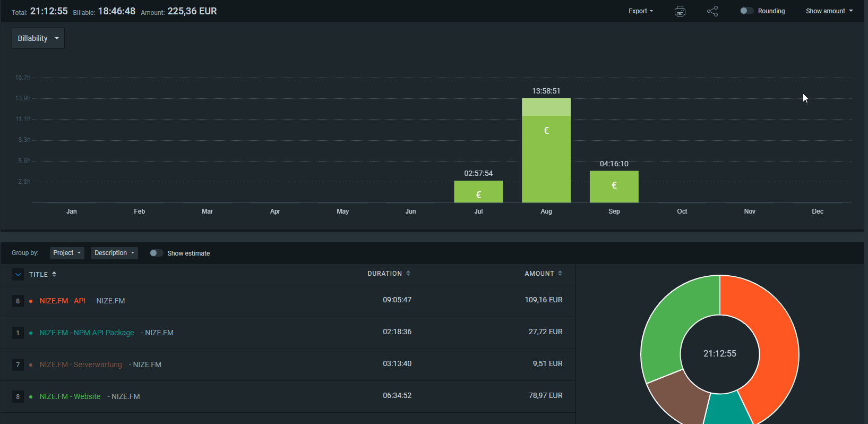Expand the NIZE.FM - Serverwartung entry count
Viewport: 868px width, 424px height.
point(18,365)
